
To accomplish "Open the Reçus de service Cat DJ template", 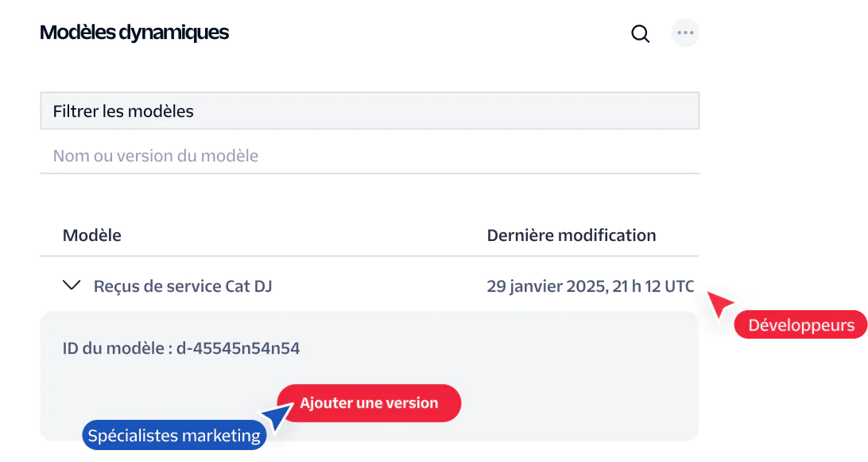I will point(183,286).
